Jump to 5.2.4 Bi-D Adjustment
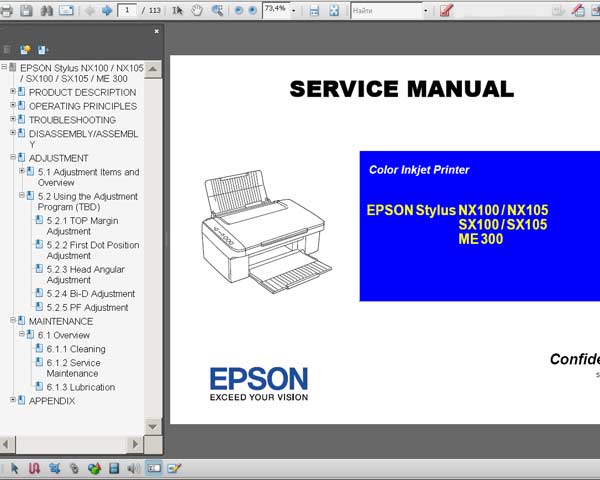600x480 pixels. (91, 294)
